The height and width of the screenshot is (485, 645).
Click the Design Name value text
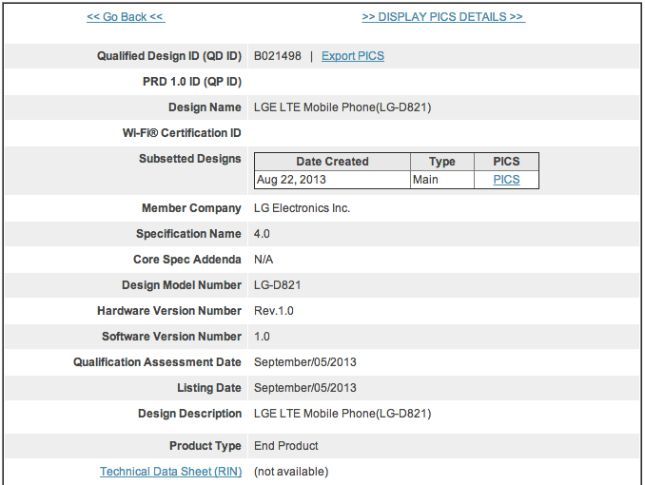click(343, 107)
